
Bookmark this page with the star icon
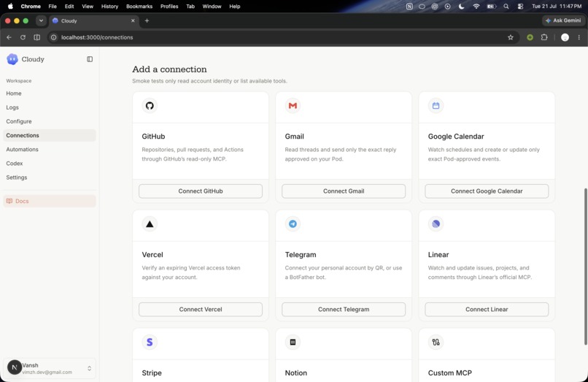pos(511,37)
